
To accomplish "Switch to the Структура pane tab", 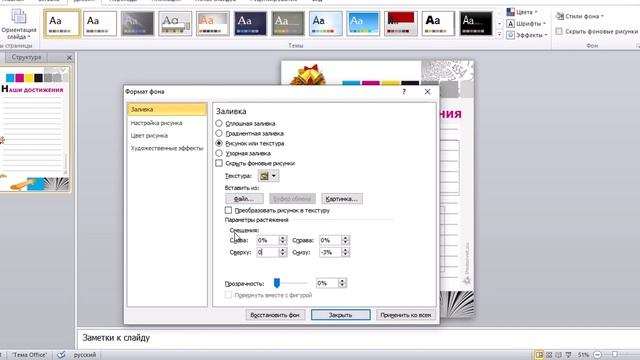I will point(27,57).
